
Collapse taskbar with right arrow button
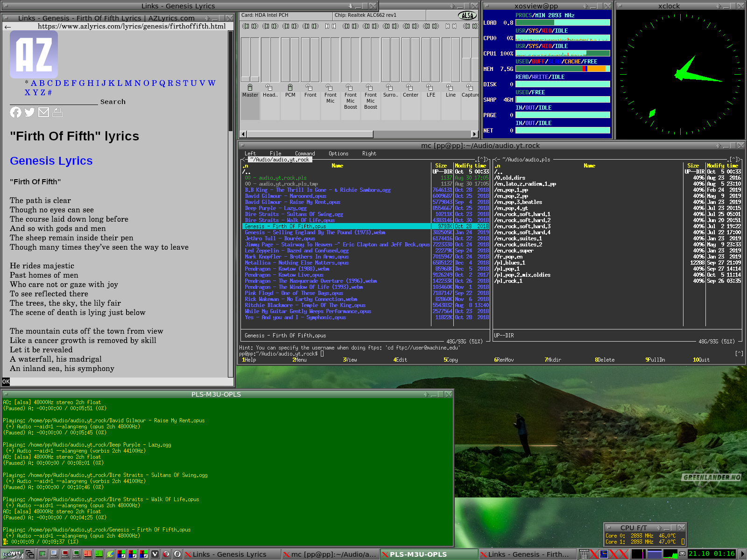coord(742,554)
